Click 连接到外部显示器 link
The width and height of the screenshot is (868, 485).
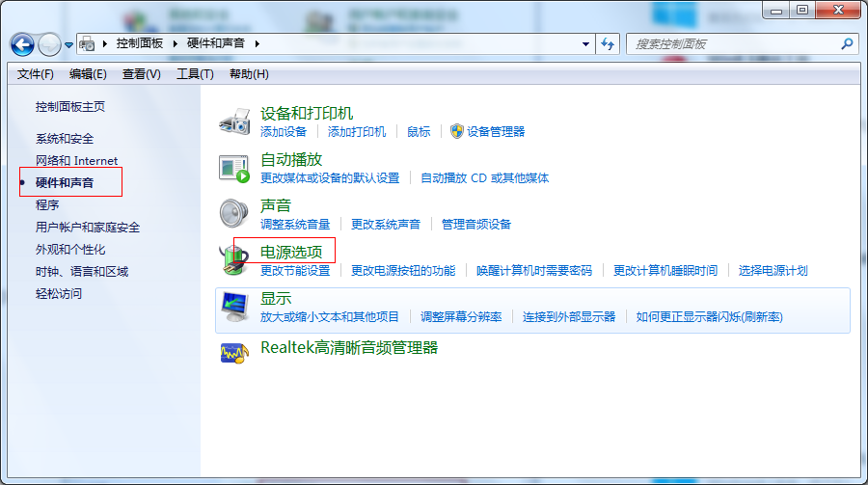click(569, 316)
